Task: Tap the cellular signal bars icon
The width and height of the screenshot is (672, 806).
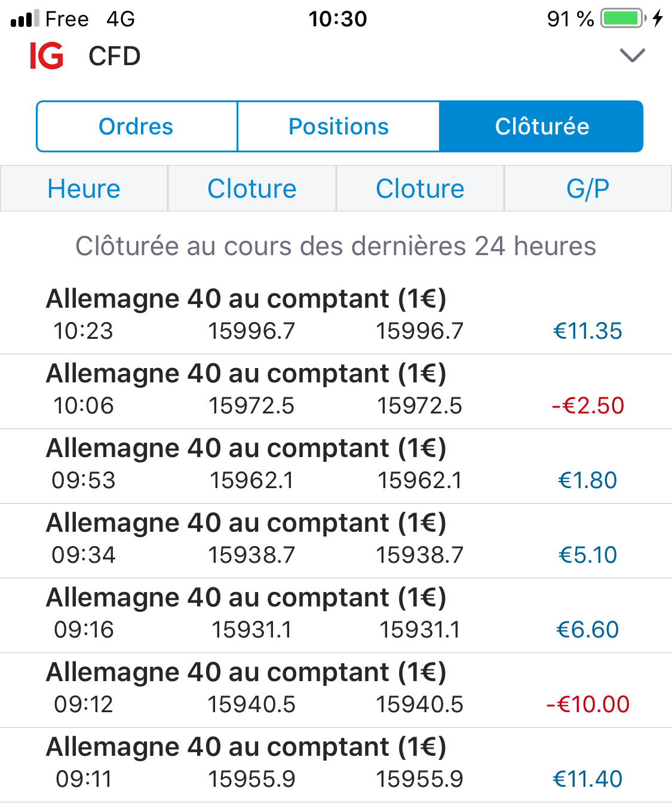Action: click(x=24, y=19)
